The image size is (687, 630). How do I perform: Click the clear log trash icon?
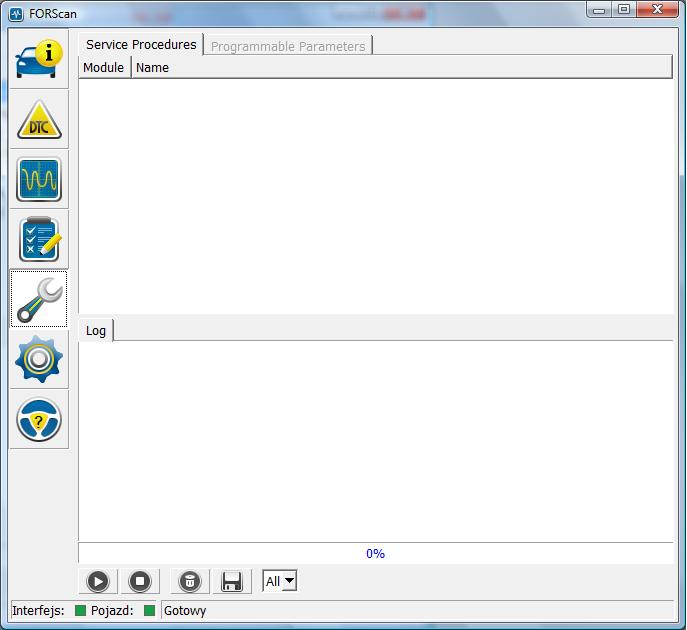(190, 581)
